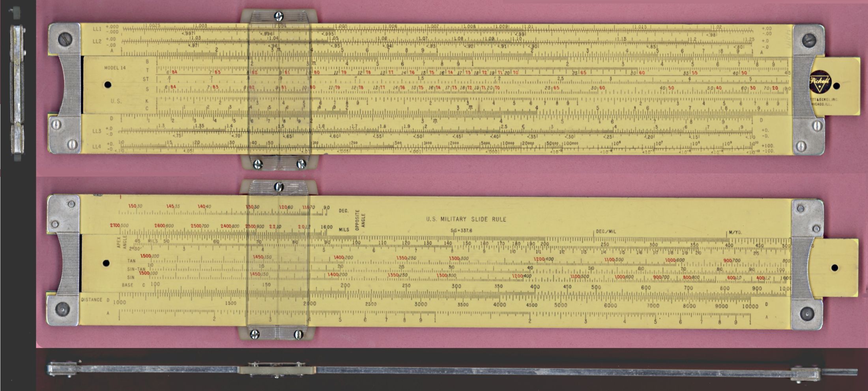Click the black hole left of MODEL 14 slide
This screenshot has width=868, height=391.
pos(107,85)
